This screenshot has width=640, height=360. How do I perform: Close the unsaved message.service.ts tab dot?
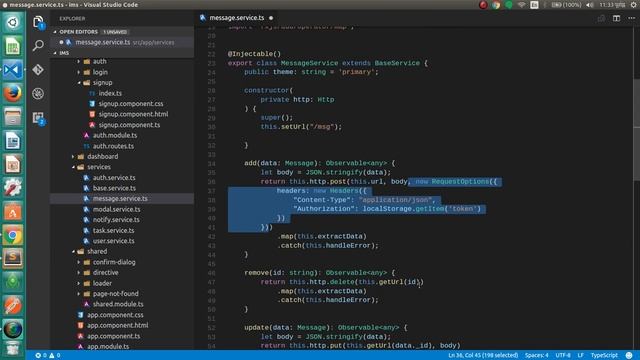pos(271,18)
